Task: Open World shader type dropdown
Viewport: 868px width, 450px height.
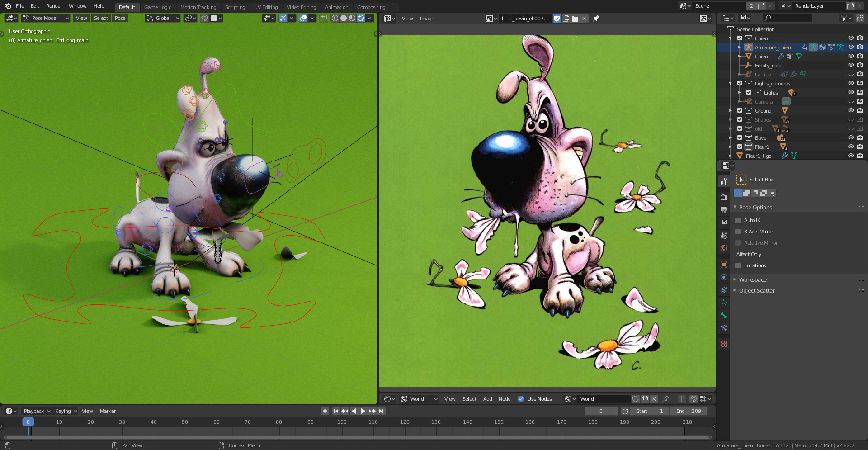Action: point(420,399)
